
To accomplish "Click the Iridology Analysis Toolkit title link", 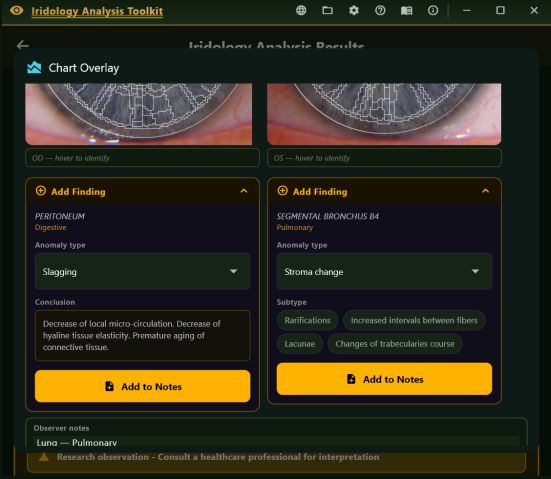I will 97,11.
